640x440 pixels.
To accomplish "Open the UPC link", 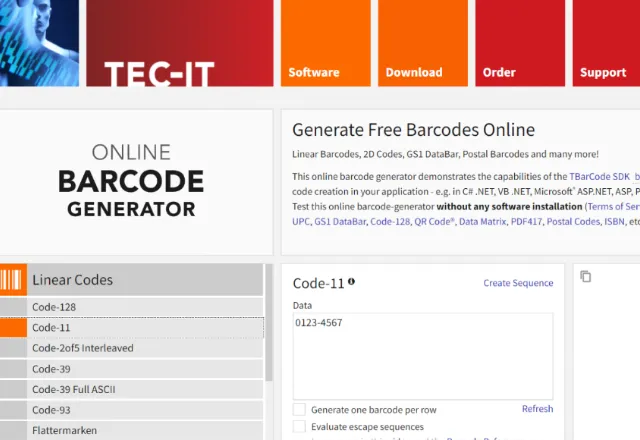I will pyautogui.click(x=301, y=221).
